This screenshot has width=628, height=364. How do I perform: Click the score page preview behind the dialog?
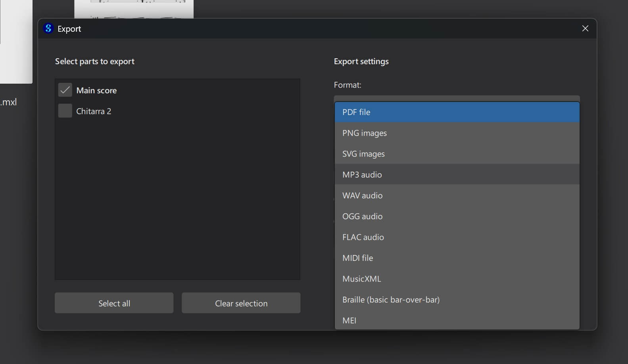click(x=134, y=9)
